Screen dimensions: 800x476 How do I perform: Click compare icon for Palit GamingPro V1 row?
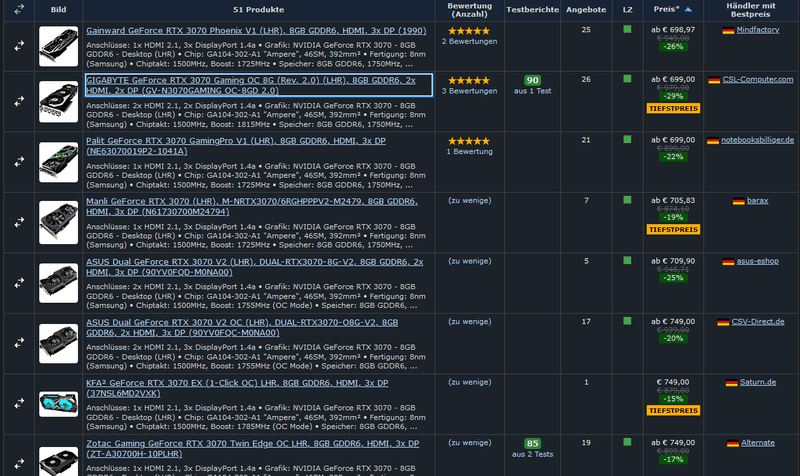pyautogui.click(x=19, y=162)
